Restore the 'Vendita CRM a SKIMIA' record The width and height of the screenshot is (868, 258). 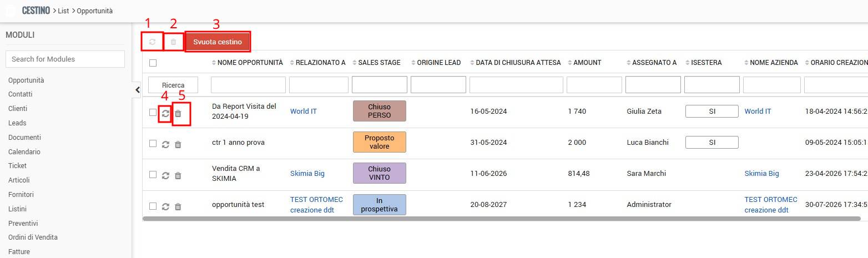165,175
